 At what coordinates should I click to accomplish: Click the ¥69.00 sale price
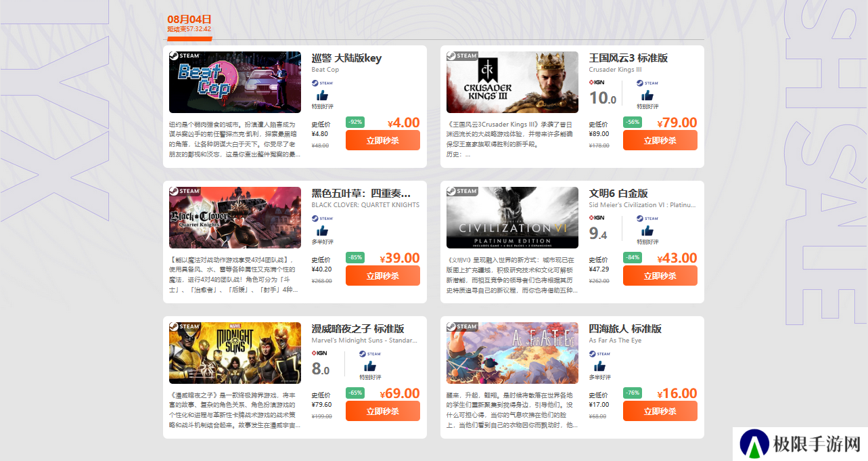[400, 393]
